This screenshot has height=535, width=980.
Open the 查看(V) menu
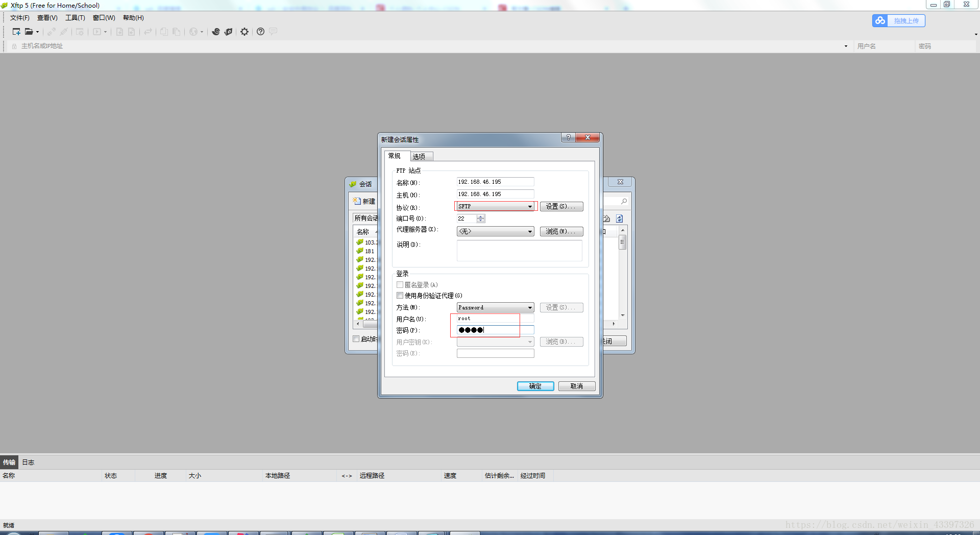click(x=47, y=18)
